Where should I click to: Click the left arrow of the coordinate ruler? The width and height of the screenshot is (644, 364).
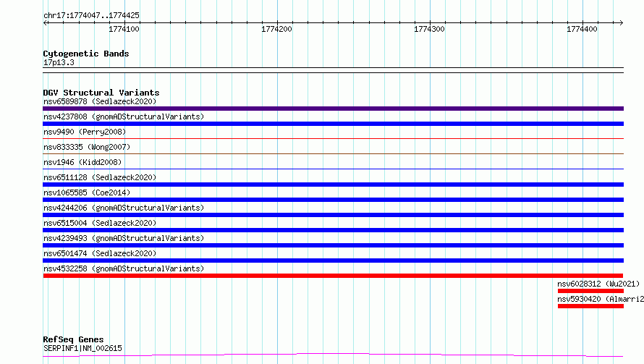46,22
